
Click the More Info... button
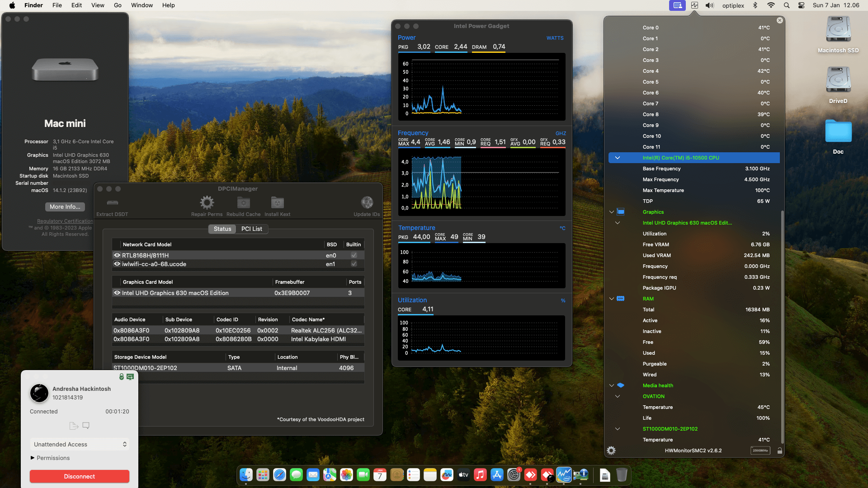click(x=65, y=206)
